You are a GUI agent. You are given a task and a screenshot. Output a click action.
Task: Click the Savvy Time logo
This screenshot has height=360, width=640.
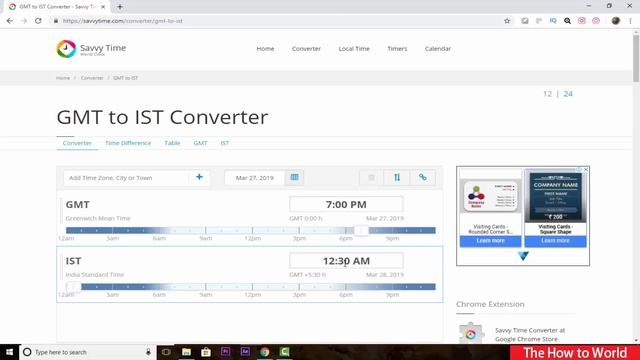[x=91, y=49]
